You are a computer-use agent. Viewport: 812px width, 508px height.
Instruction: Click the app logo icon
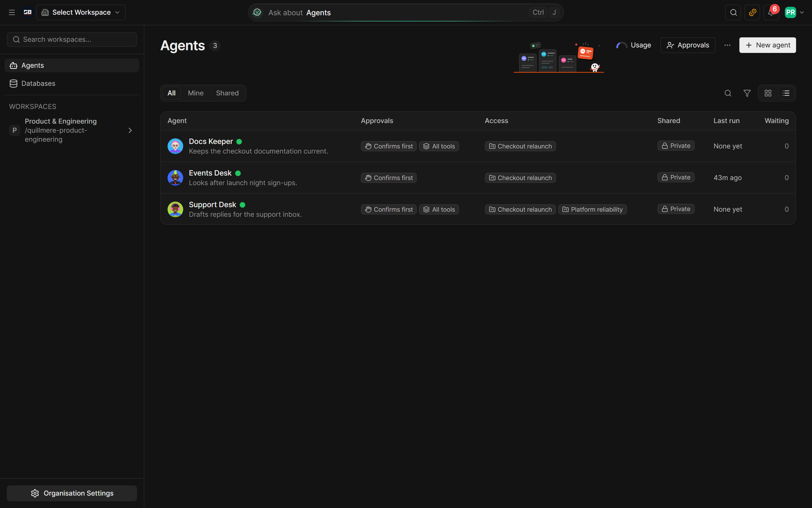tap(28, 12)
